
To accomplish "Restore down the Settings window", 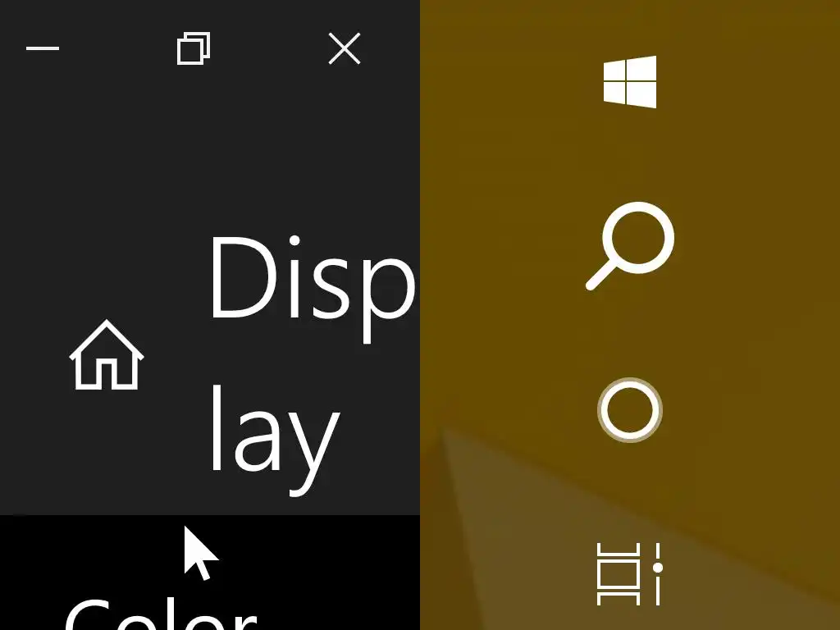I will tap(194, 48).
